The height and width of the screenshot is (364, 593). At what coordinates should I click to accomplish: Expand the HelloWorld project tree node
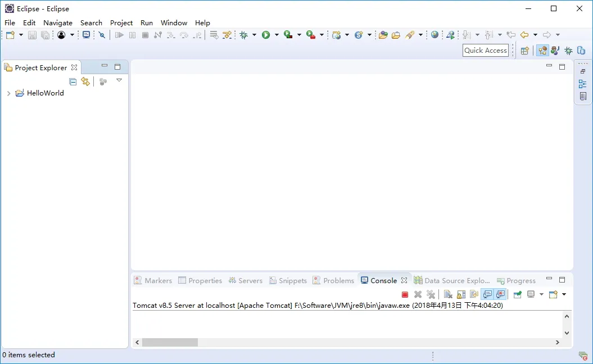click(8, 93)
